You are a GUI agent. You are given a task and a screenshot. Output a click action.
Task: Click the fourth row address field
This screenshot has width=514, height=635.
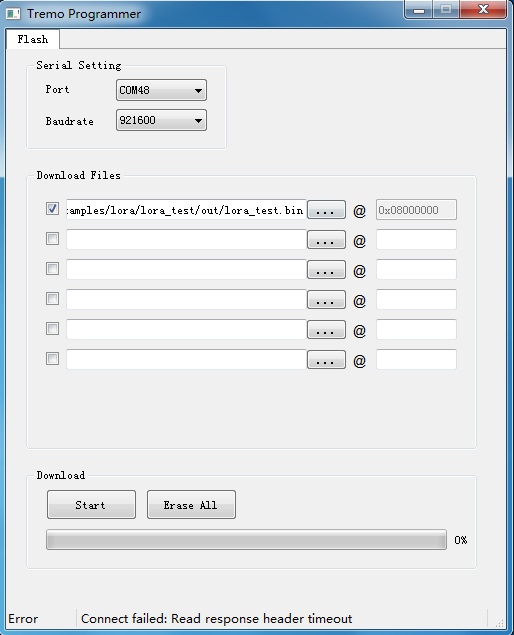416,300
